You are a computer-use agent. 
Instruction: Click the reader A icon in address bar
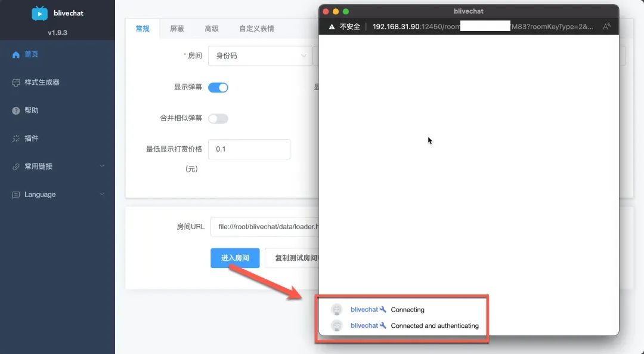coord(606,27)
